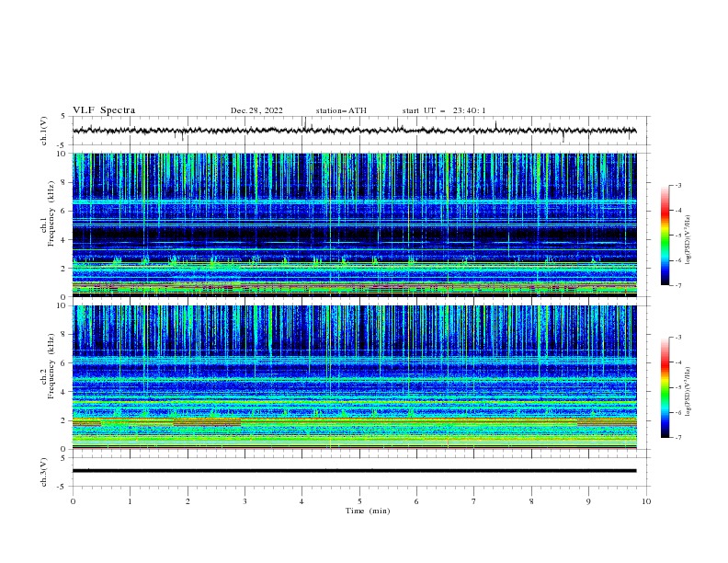Click the "Time (min)" axis label
Viewport: 728px width, 563px height.
point(368,511)
